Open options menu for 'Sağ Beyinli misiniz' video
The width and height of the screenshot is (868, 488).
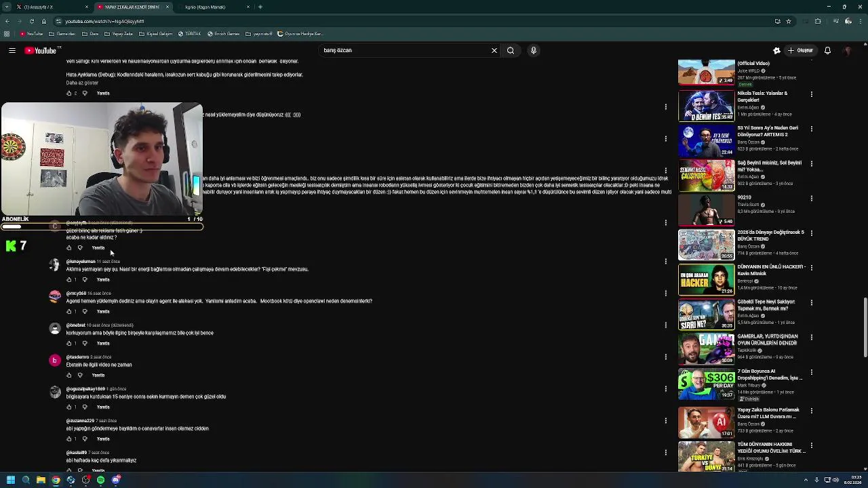pyautogui.click(x=811, y=163)
